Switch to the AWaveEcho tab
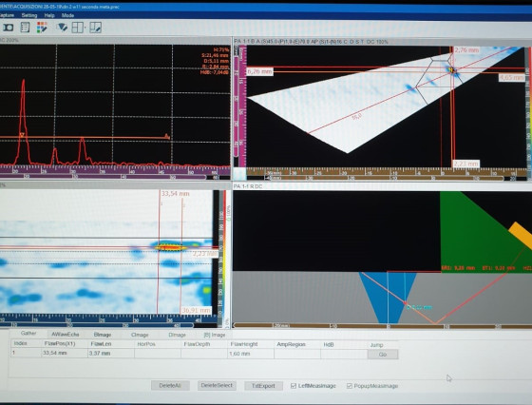This screenshot has height=405, width=532. [66, 335]
